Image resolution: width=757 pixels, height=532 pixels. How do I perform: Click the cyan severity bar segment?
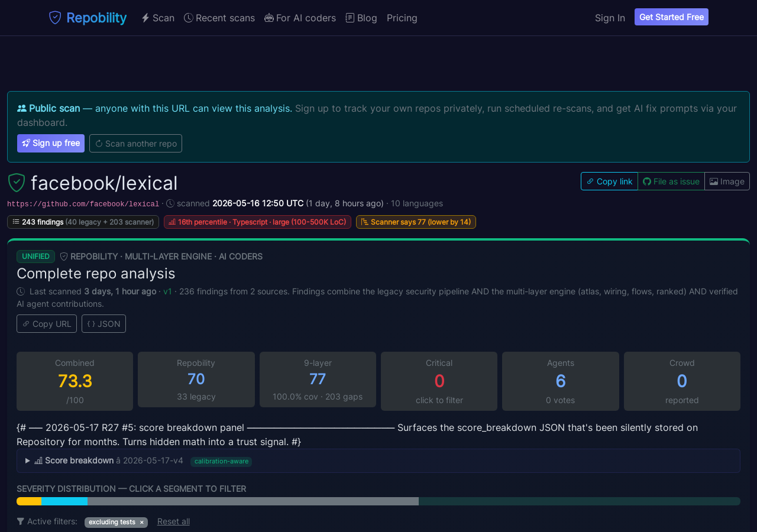(64, 501)
